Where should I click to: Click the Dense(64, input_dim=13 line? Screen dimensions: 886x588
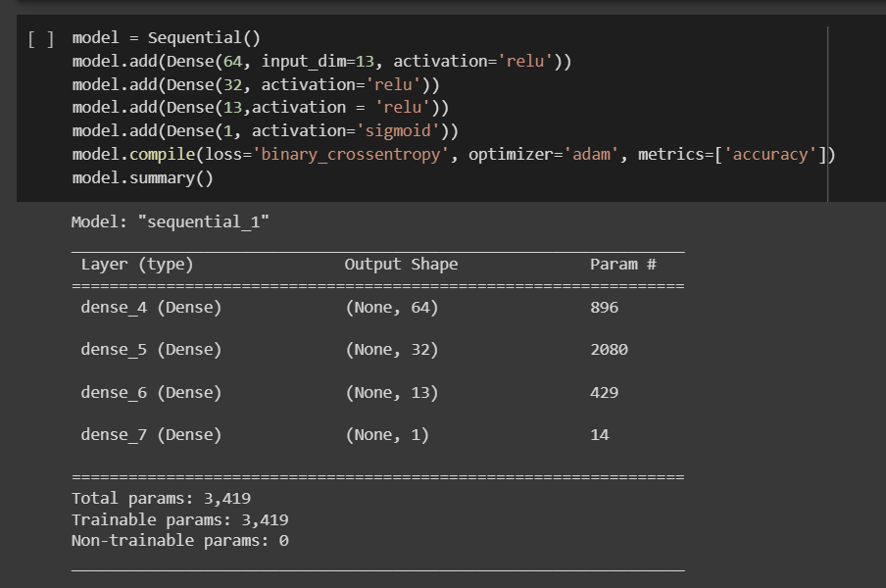(x=321, y=61)
